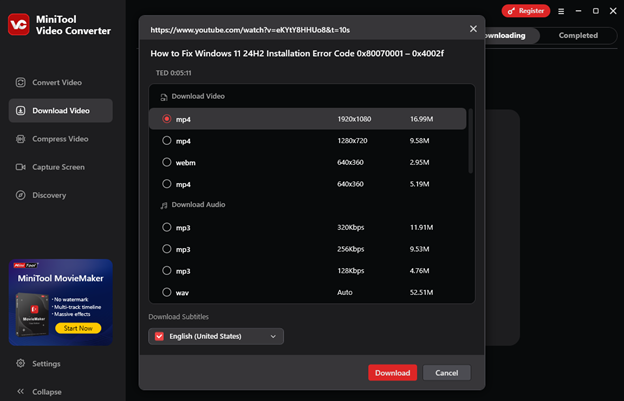Viewport: 624px width, 401px height.
Task: Click the Download Subtitles label
Action: pyautogui.click(x=178, y=317)
